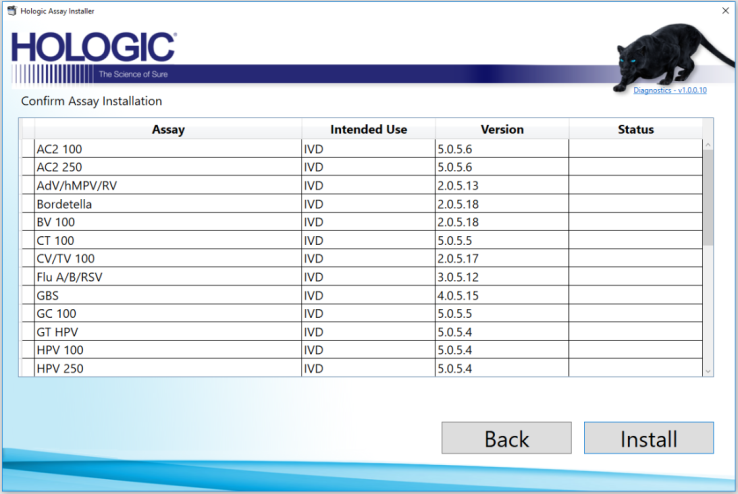Select the Flu A/B/RSV assay row
This screenshot has width=738, height=494.
point(168,277)
